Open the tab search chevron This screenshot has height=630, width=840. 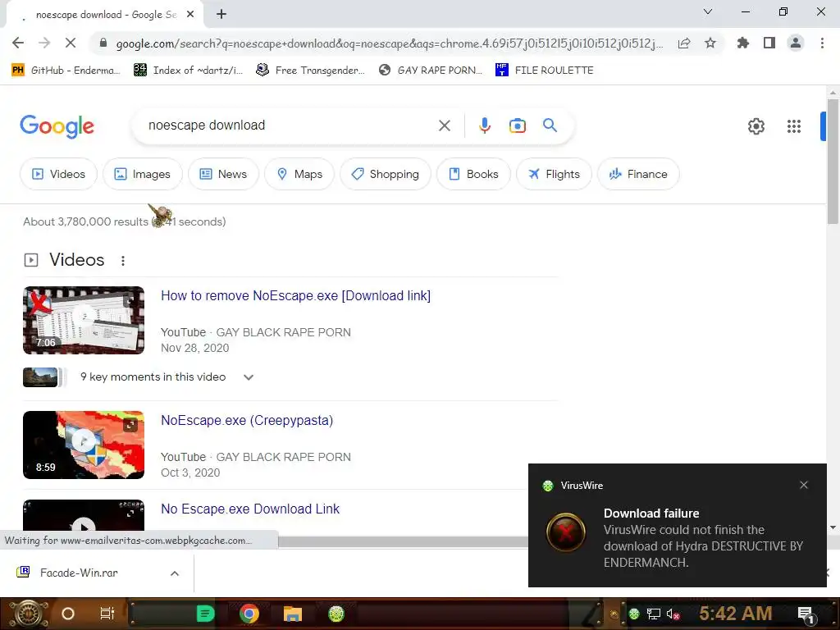[708, 11]
